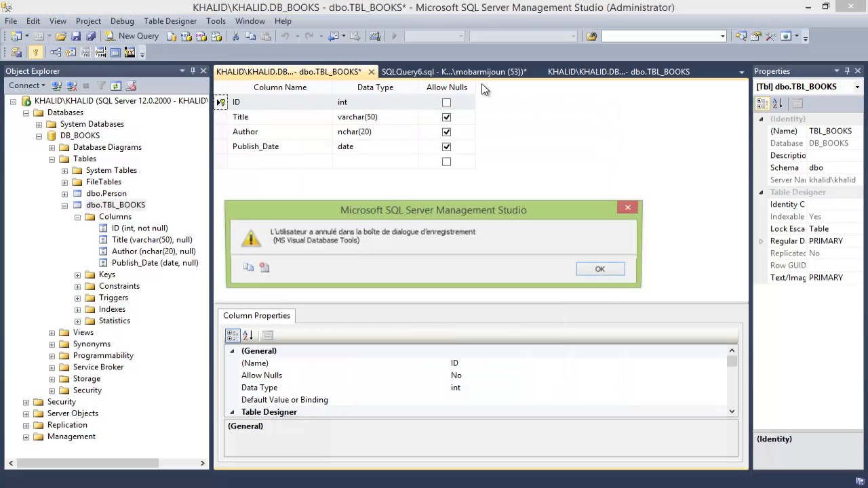Screen dimensions: 868x488
Task: Open the Connect dropdown in Object Explorer
Action: 27,85
